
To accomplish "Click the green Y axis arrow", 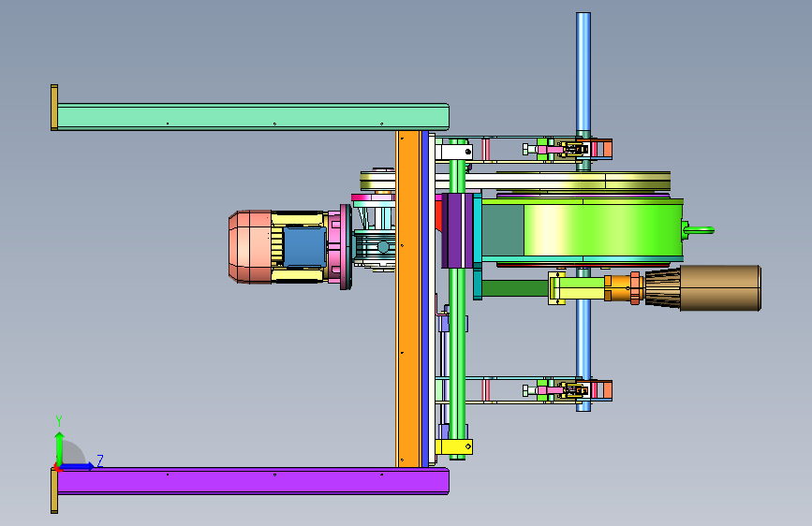I will pos(60,447).
